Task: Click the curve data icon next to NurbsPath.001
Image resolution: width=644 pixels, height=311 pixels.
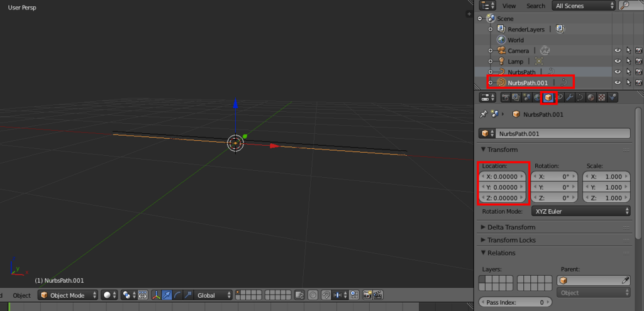Action: (x=564, y=82)
